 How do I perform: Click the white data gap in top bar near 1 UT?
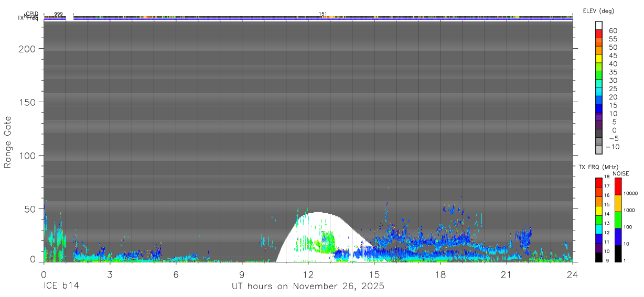(69, 19)
